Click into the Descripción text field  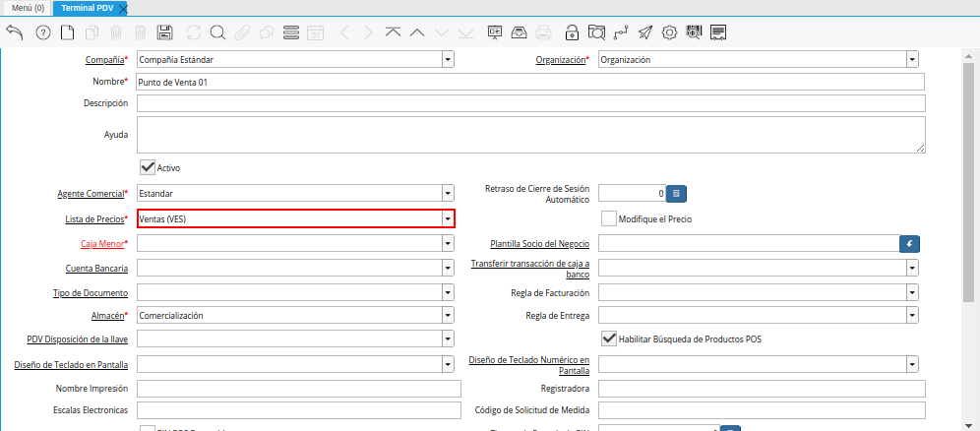point(530,103)
